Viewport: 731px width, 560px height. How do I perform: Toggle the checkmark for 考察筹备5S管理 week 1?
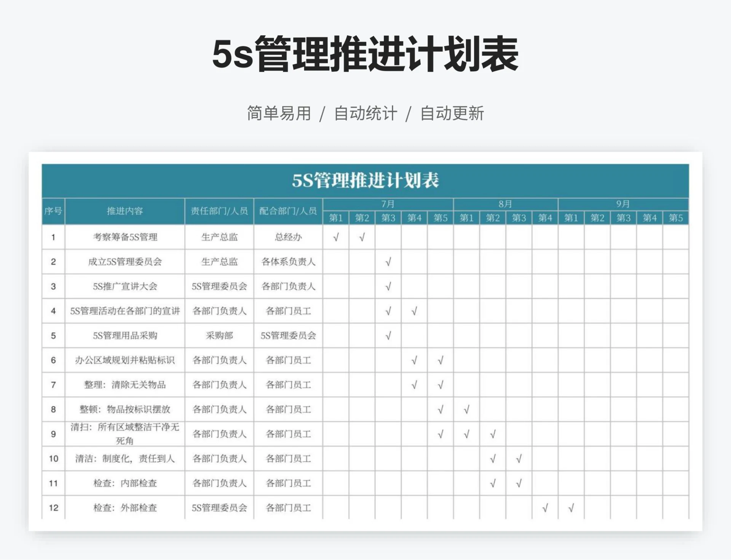[x=336, y=237]
